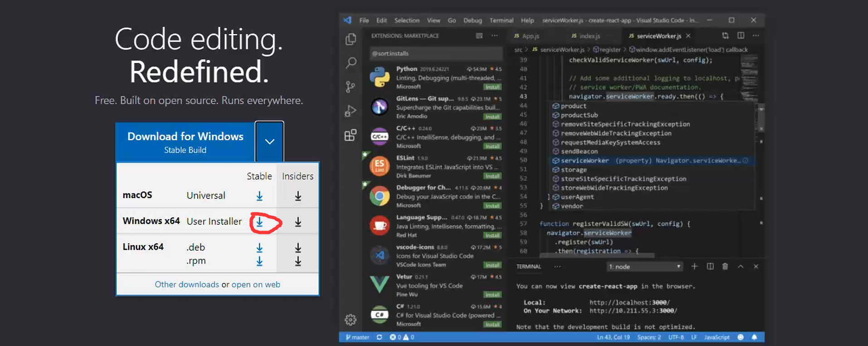Click the @sort:installs extension search field
The width and height of the screenshot is (868, 346).
click(436, 54)
